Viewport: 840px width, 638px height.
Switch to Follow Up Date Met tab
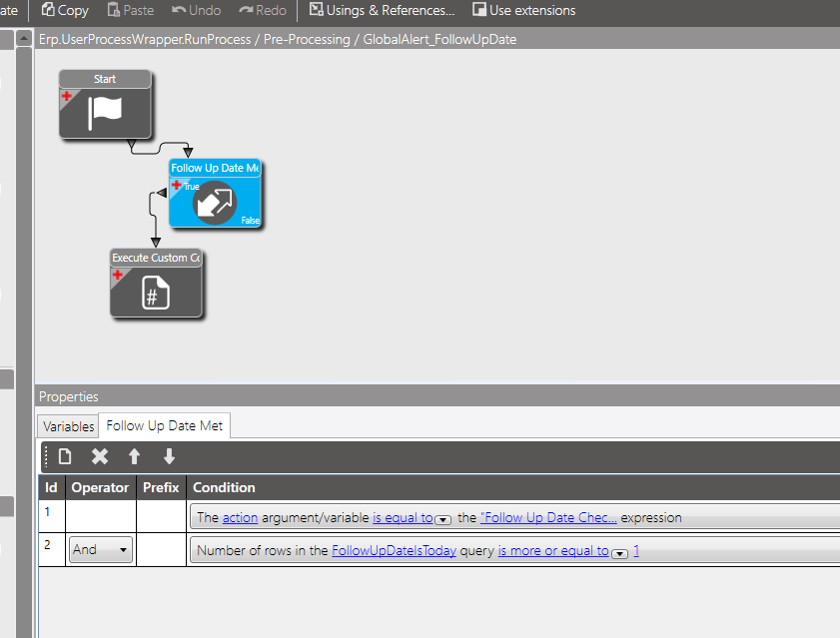pyautogui.click(x=165, y=426)
